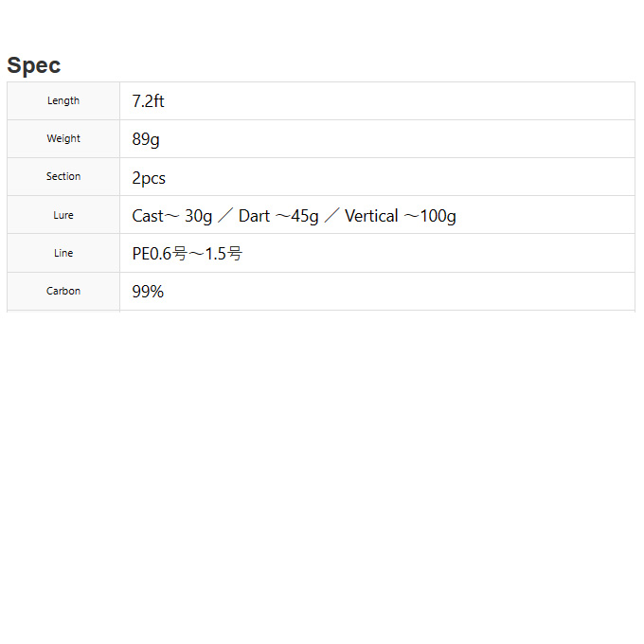
Task: Select the Section label cell
Action: [63, 177]
